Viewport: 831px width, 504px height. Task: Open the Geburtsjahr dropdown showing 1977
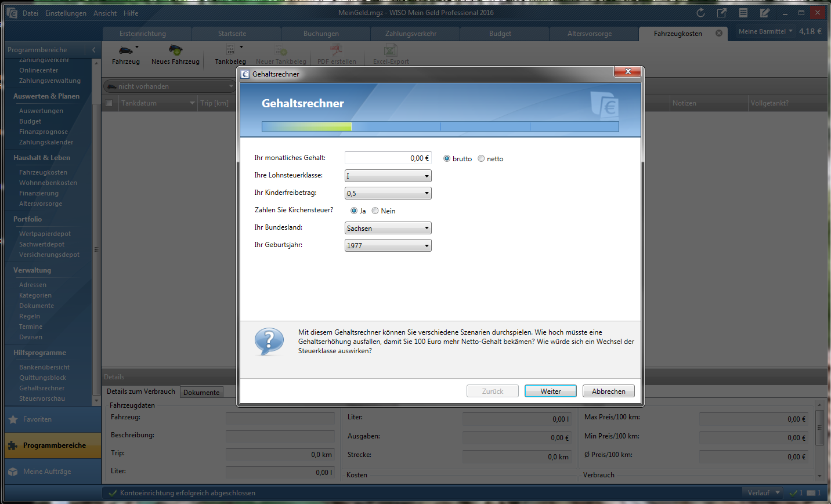388,245
